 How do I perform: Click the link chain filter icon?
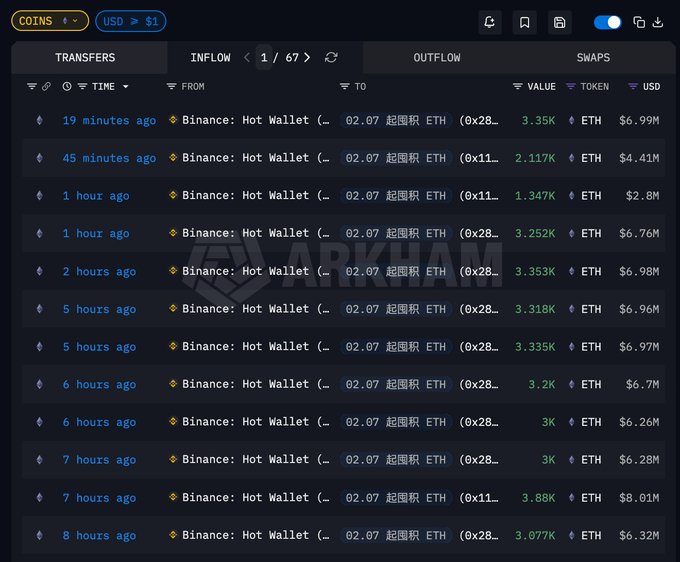click(46, 87)
